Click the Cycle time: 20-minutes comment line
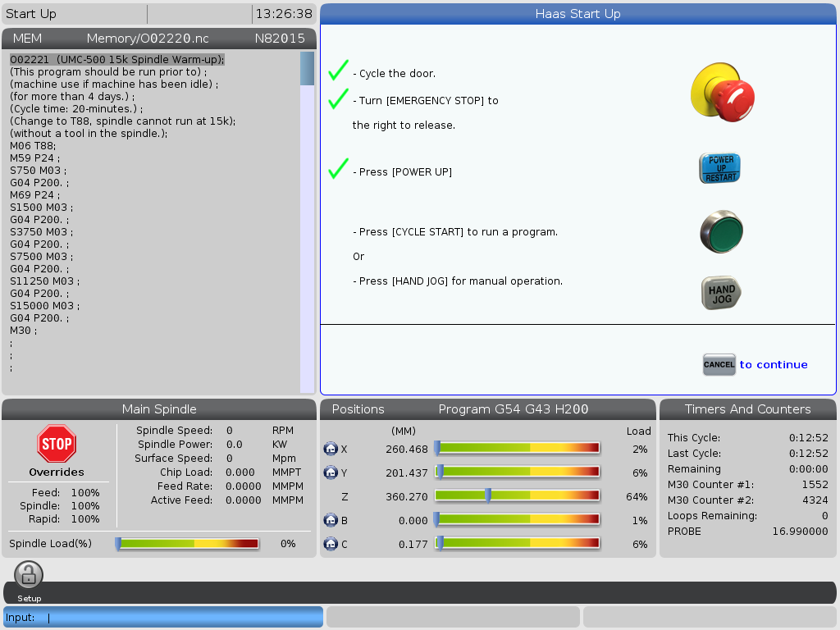Screen dimensions: 840x630 click(x=76, y=109)
